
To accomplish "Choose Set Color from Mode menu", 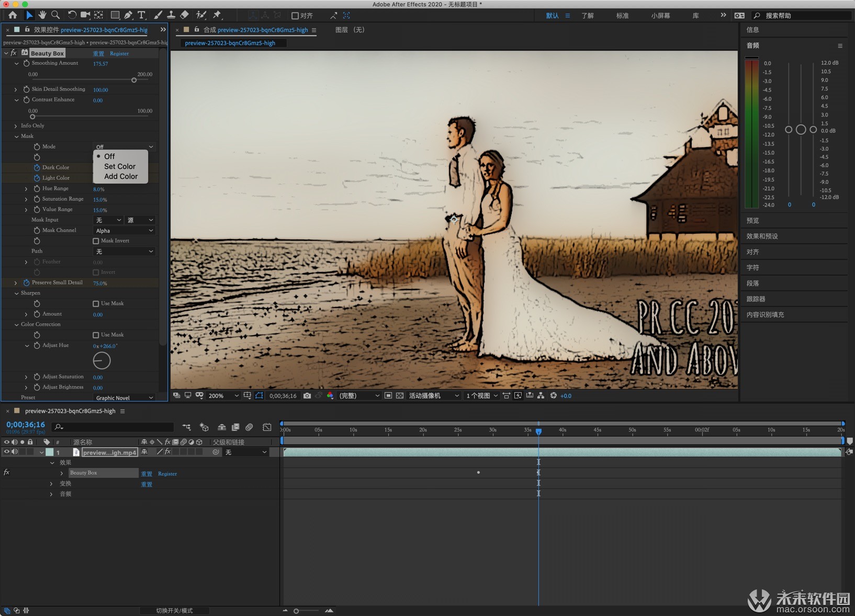I will click(120, 166).
